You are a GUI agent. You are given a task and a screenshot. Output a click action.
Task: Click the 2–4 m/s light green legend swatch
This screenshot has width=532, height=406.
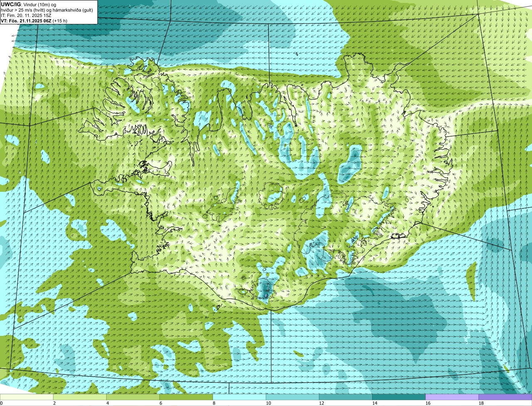click(x=80, y=397)
